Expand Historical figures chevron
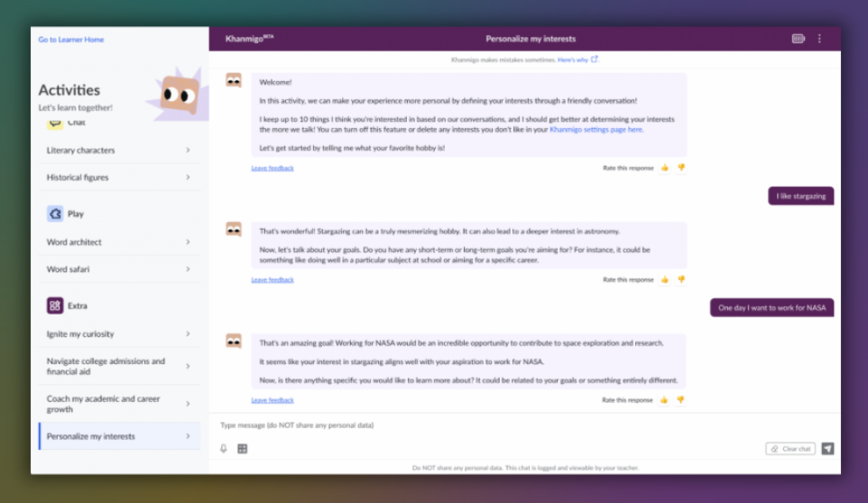 [x=189, y=177]
